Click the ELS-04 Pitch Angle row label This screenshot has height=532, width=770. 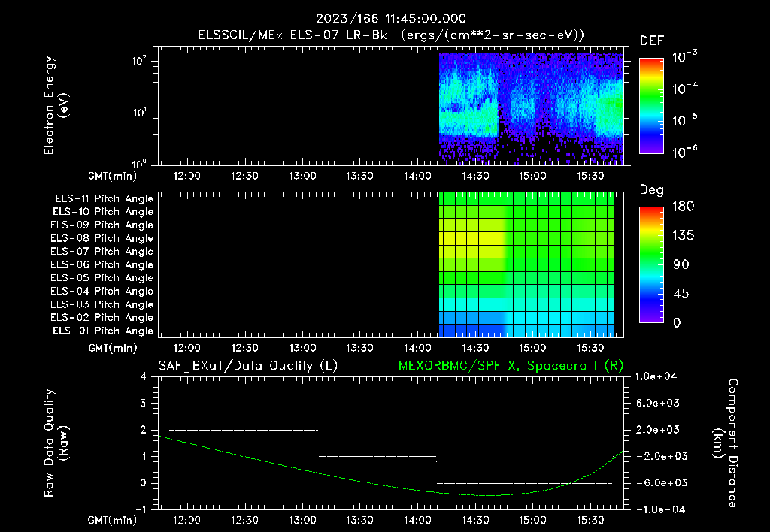[102, 291]
